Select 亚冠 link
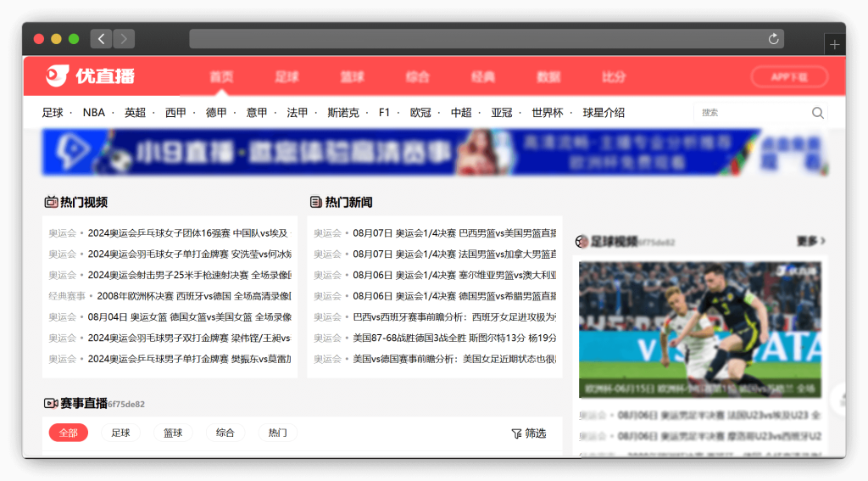Screen dimensions: 868x481 click(502, 113)
